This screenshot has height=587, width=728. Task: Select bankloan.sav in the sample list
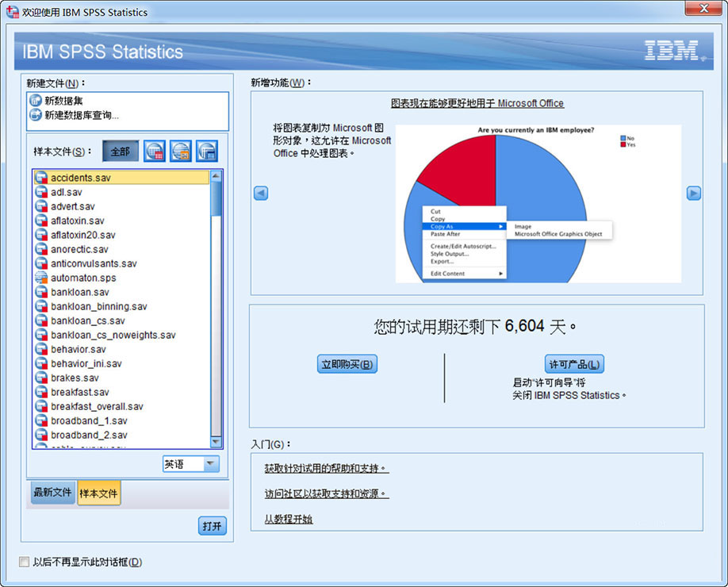pos(79,293)
